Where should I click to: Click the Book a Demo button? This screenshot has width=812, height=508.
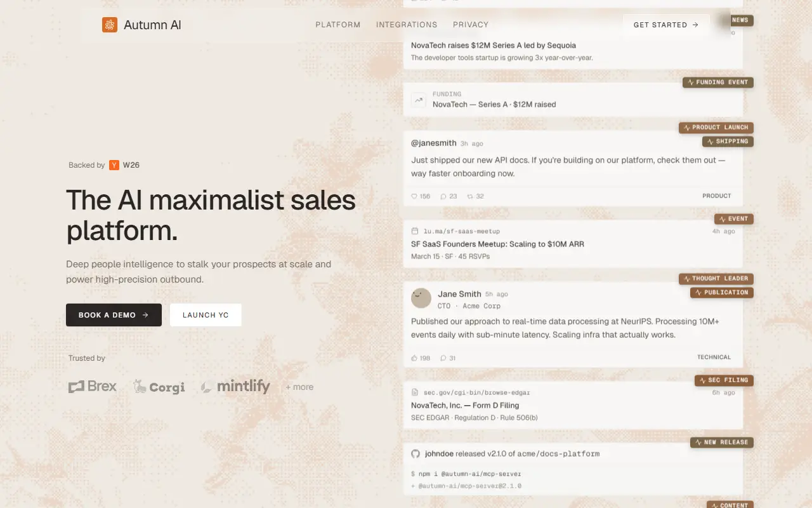[114, 315]
